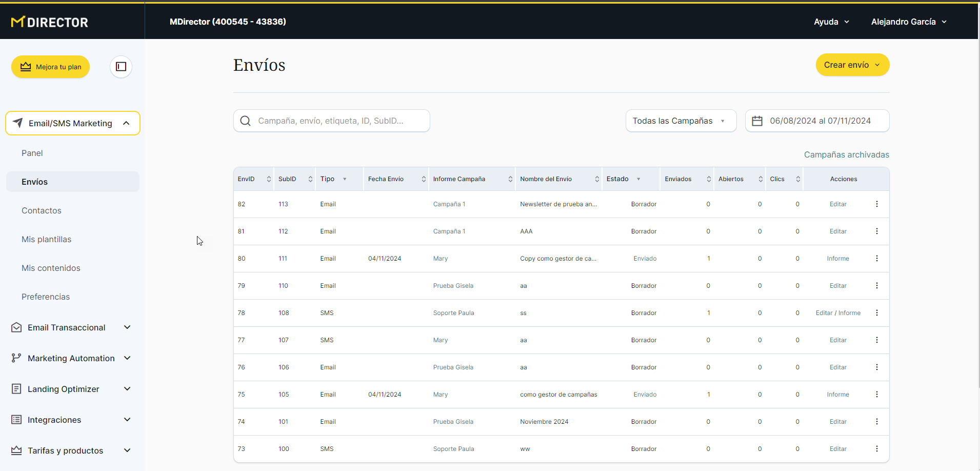Open Mis plantillas menu item
This screenshot has height=471, width=980.
tap(47, 239)
